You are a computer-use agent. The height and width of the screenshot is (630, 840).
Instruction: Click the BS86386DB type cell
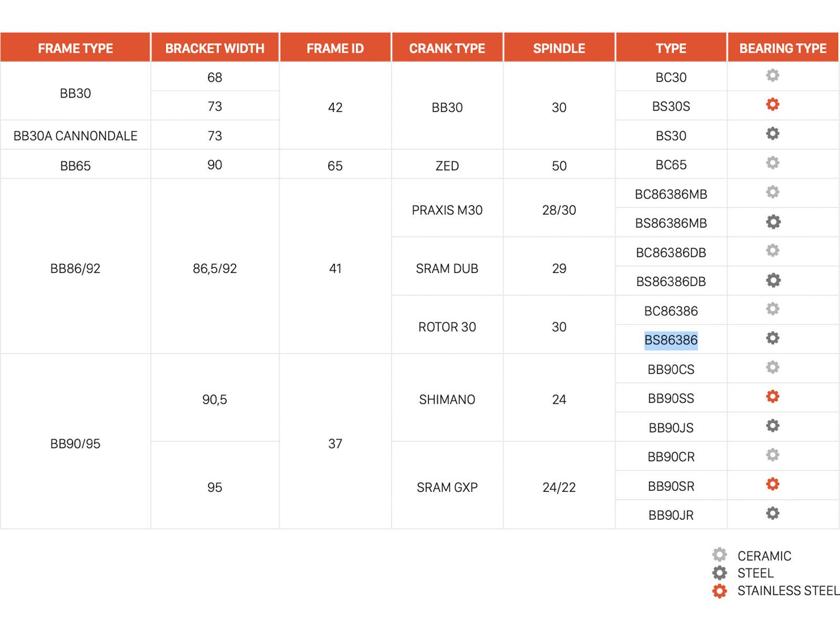click(671, 281)
